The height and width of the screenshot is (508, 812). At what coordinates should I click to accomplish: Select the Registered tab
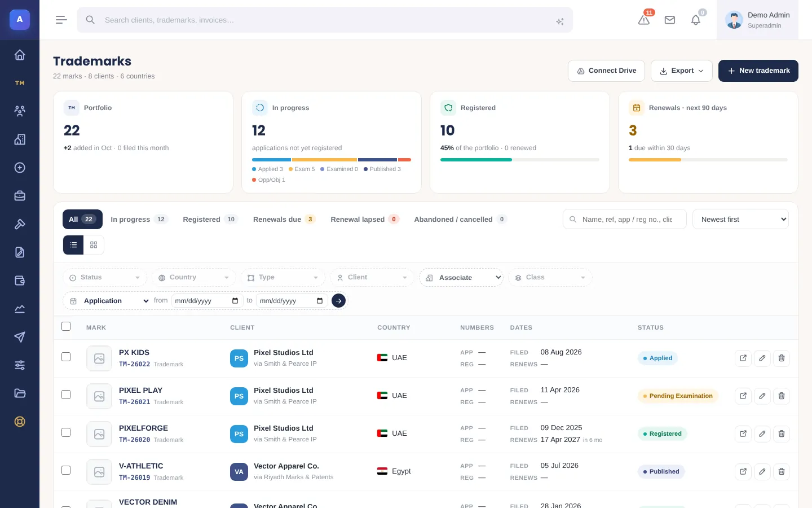(210, 219)
